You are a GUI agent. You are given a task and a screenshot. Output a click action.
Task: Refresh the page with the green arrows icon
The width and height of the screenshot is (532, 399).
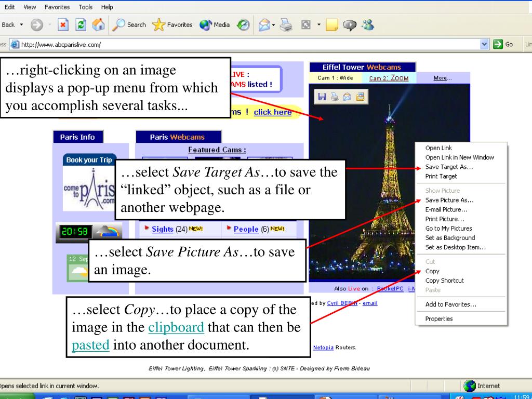[x=81, y=25]
